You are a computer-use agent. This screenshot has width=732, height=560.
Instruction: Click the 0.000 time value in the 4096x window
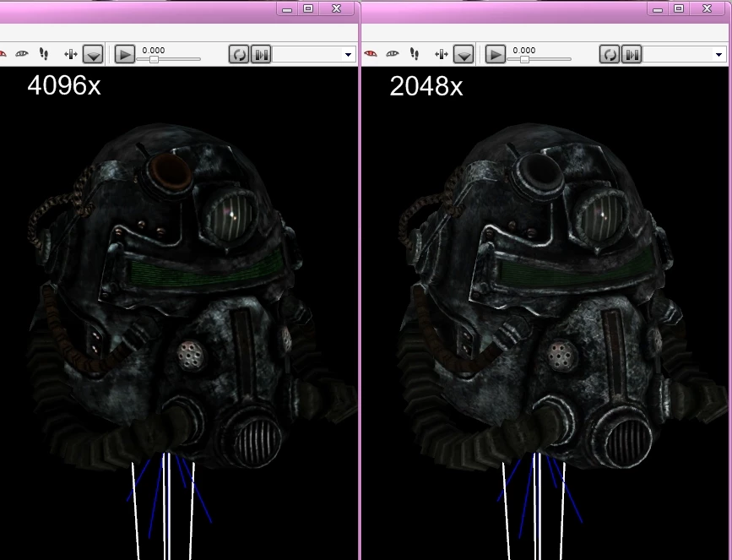154,51
